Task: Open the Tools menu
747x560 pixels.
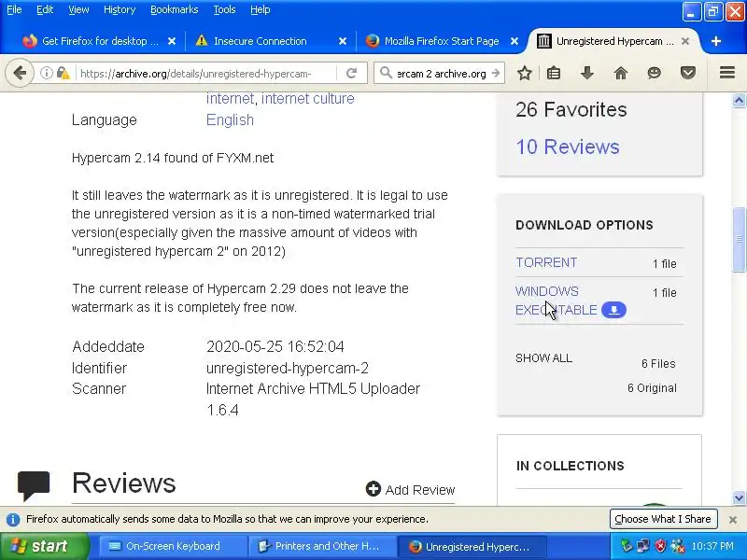Action: [x=224, y=9]
